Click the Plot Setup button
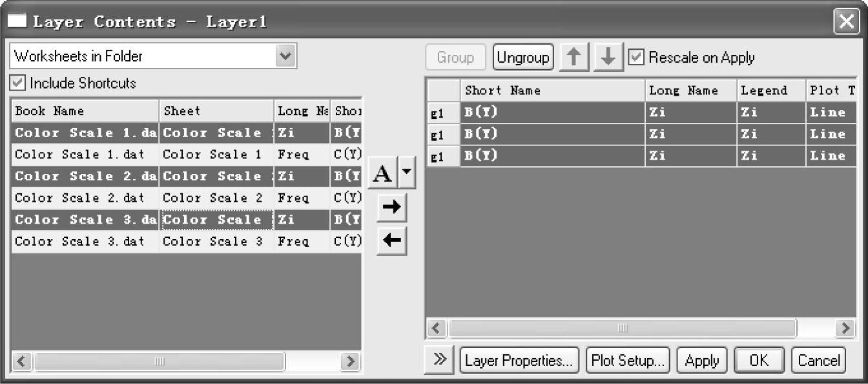Screen dimensions: 868x384 click(x=628, y=360)
